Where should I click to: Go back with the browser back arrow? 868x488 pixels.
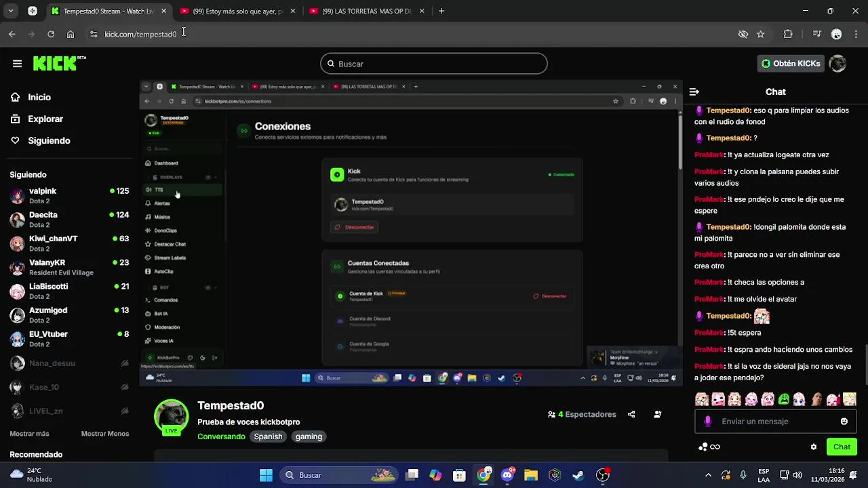click(x=12, y=34)
